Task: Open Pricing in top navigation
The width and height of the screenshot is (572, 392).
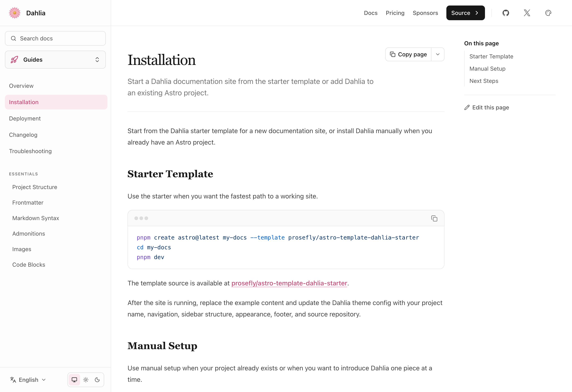Action: 395,13
